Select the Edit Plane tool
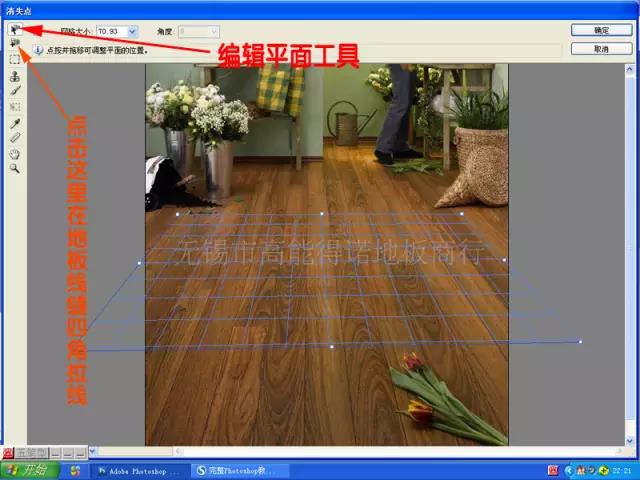 pos(15,29)
